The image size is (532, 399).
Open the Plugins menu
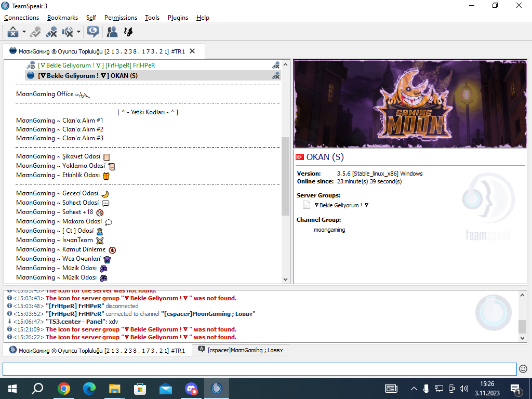click(x=178, y=18)
